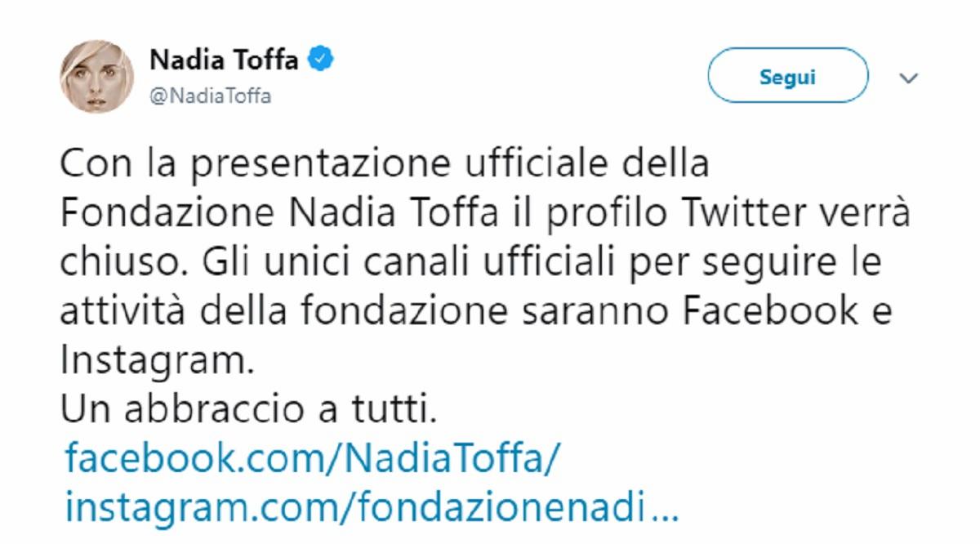
Task: Click the tweet's first line starting "Con la presentazione"
Action: [x=384, y=165]
